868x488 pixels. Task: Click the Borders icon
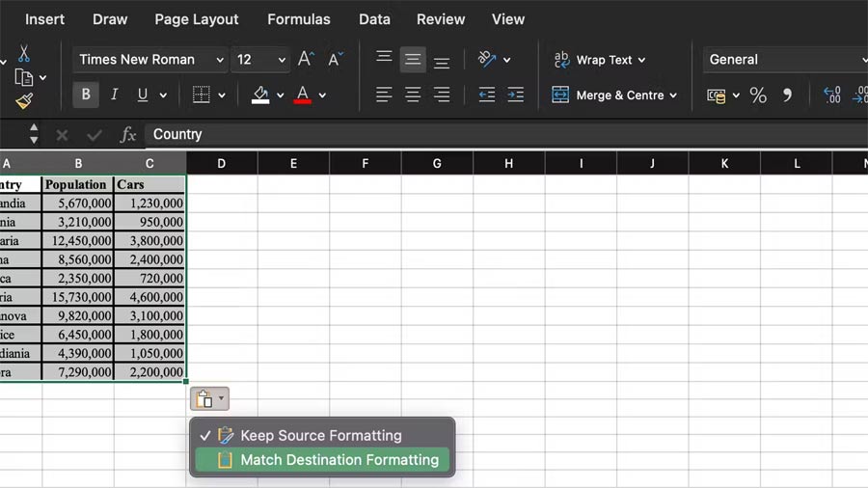pos(201,95)
